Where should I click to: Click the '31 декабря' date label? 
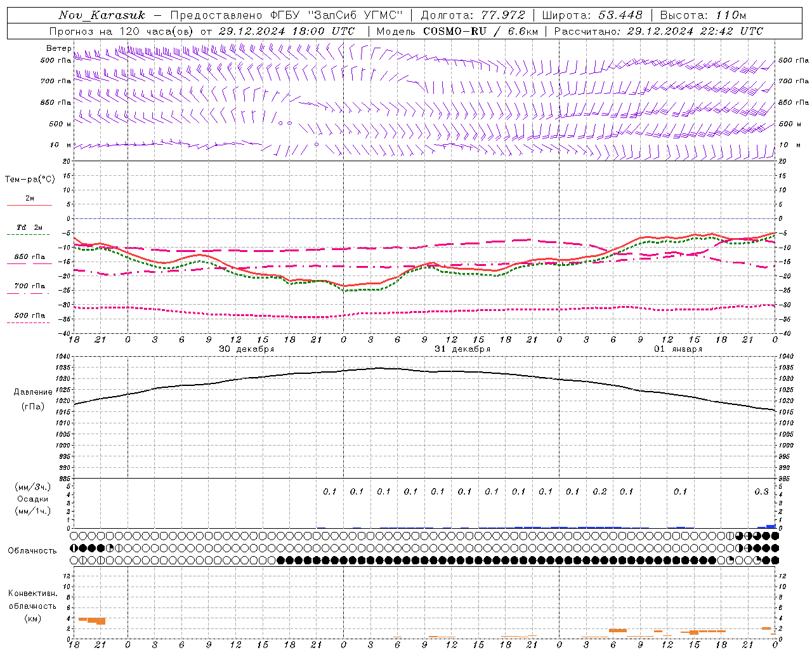coord(462,349)
